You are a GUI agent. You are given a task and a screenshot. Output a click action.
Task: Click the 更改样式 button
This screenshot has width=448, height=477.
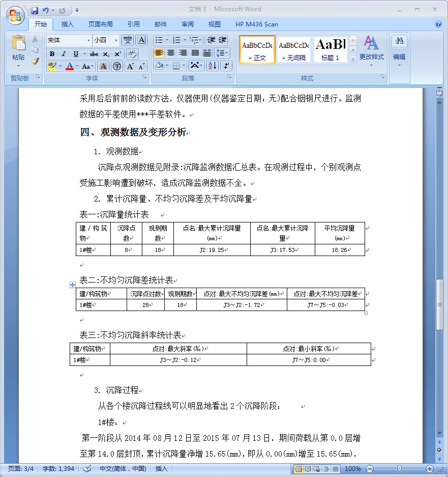click(x=372, y=49)
